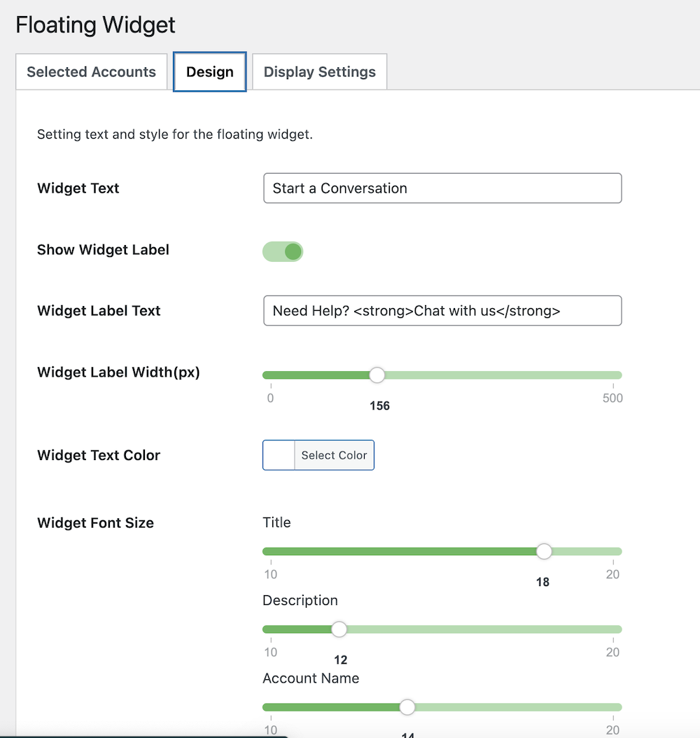Click the Show Widget Label text label
The width and height of the screenshot is (700, 738).
103,250
